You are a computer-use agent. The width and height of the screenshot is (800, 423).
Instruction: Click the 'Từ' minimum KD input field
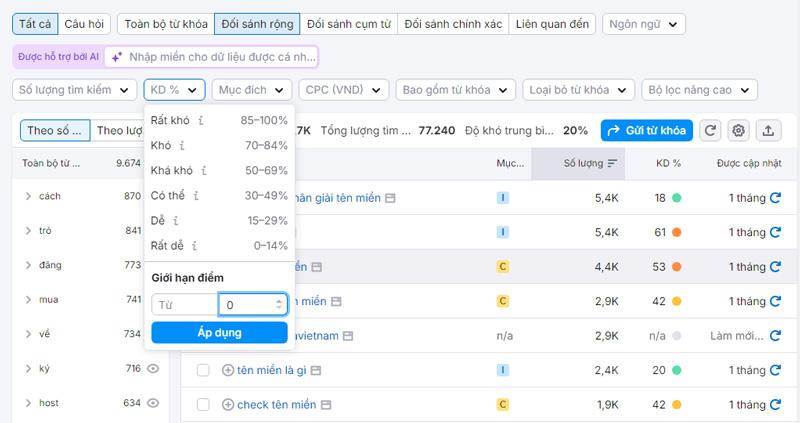[184, 304]
